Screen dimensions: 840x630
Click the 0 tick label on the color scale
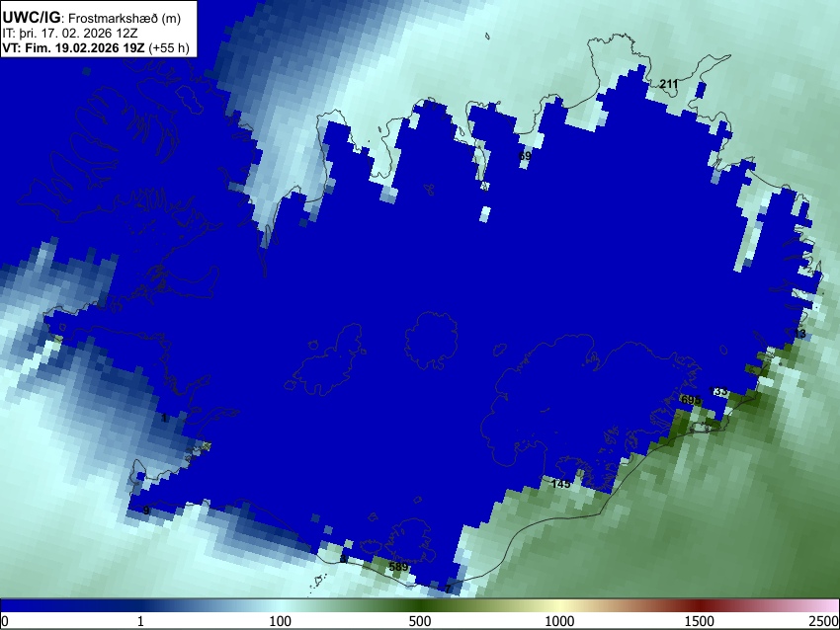(x=5, y=621)
